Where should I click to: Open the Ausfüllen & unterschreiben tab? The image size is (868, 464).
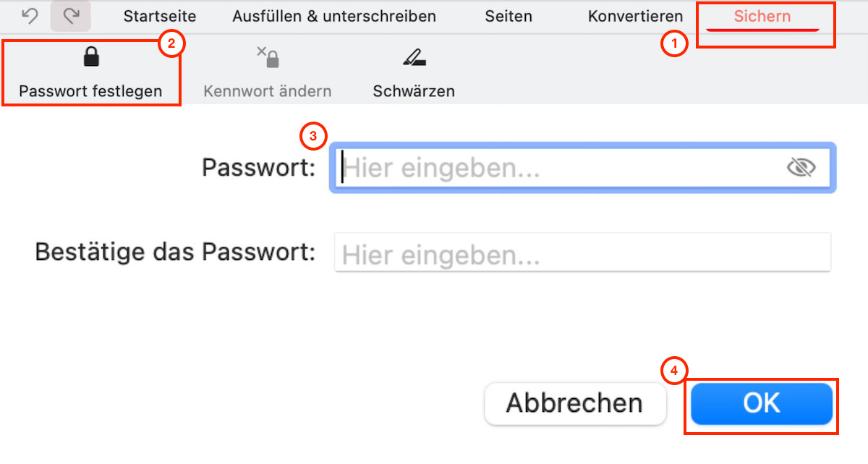point(333,15)
